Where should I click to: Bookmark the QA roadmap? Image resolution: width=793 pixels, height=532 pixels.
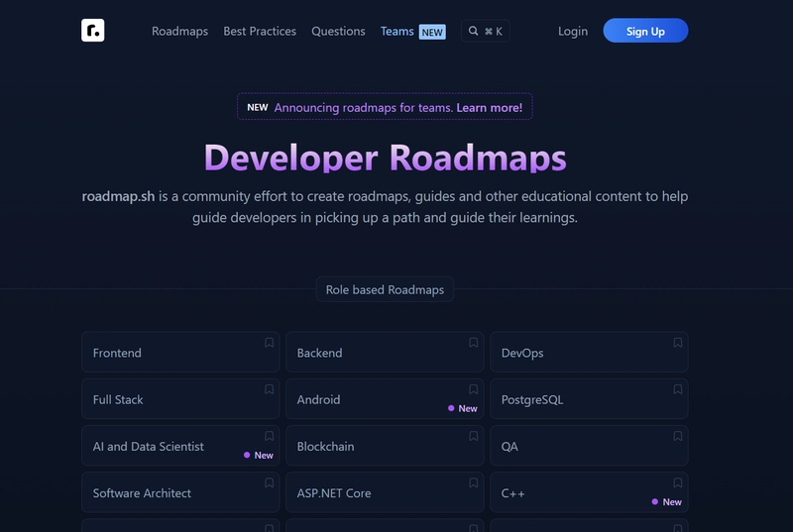[x=678, y=436]
